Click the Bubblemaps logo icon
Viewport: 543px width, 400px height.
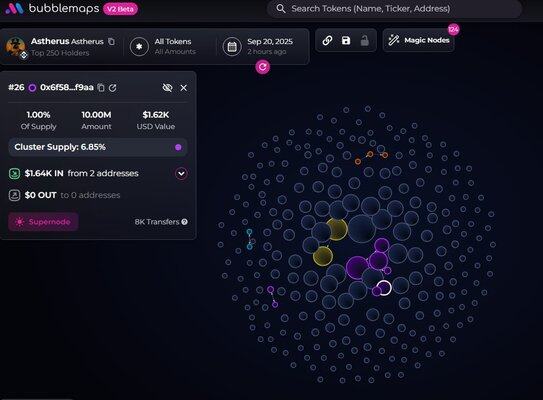(15, 8)
